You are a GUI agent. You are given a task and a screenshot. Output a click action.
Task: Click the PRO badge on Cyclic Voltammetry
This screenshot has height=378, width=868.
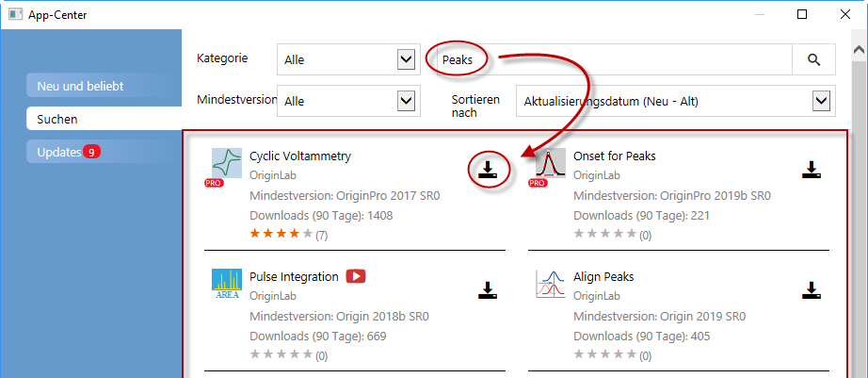click(215, 184)
